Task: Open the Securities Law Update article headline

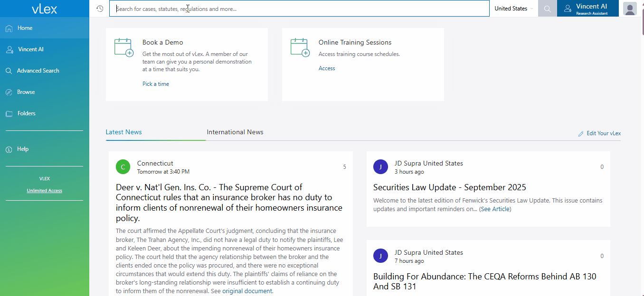Action: coord(449,187)
